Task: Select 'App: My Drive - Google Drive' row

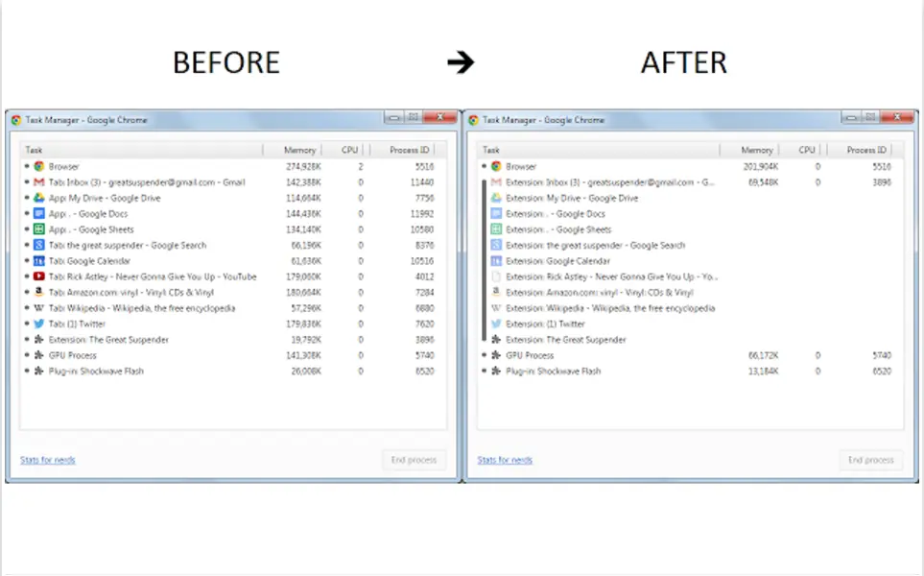Action: coord(233,198)
